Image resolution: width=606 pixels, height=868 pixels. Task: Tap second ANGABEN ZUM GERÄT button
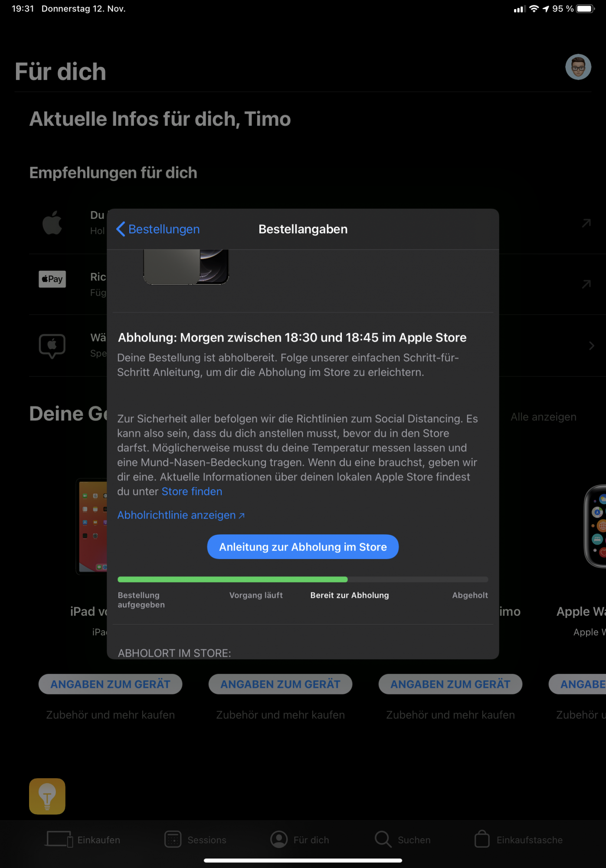(280, 684)
